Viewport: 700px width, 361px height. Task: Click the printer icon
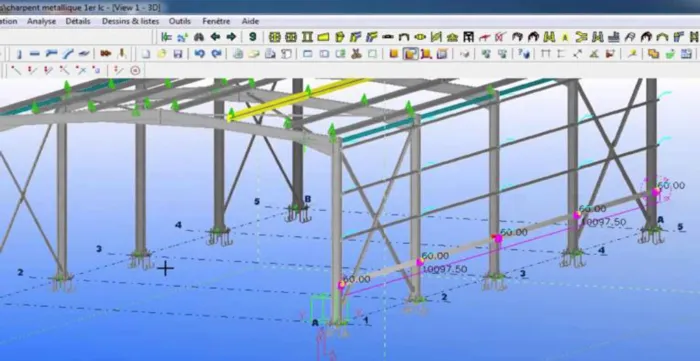point(238,54)
